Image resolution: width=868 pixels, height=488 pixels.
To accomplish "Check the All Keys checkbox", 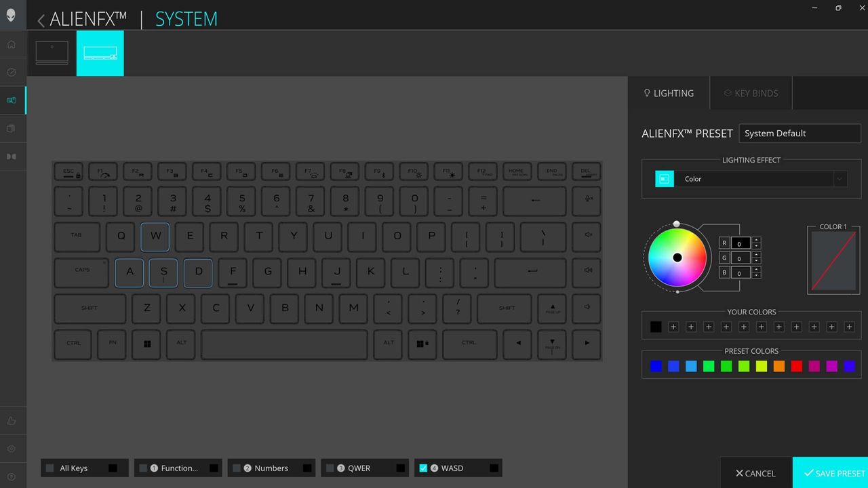I will [50, 468].
